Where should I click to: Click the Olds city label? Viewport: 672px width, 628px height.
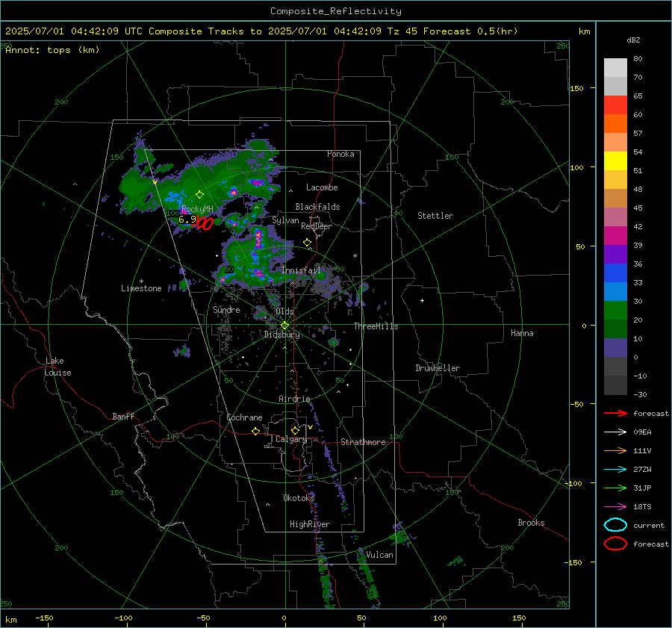pyautogui.click(x=284, y=311)
